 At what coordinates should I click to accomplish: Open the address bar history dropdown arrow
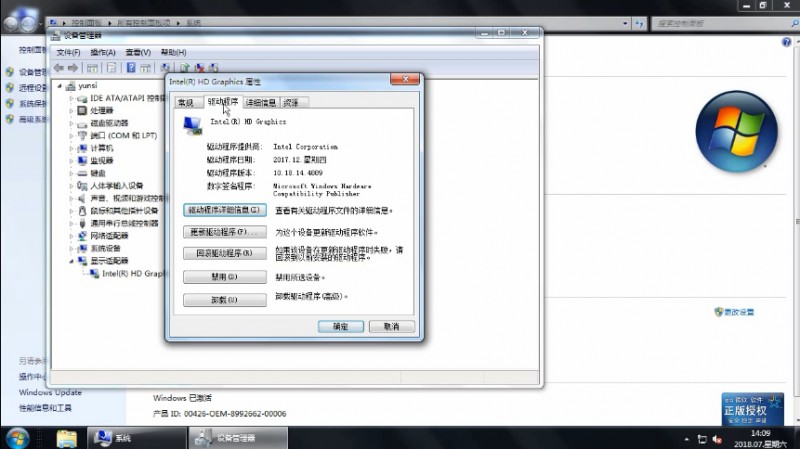pos(626,23)
